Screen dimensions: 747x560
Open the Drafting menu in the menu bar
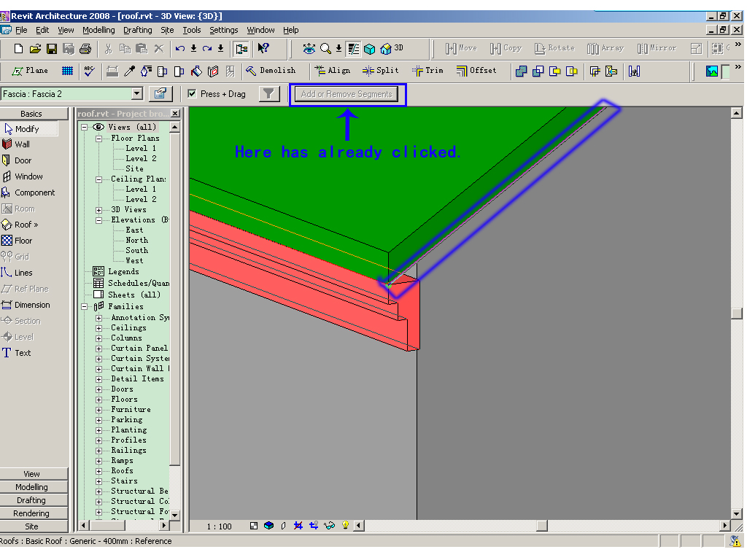(x=137, y=30)
